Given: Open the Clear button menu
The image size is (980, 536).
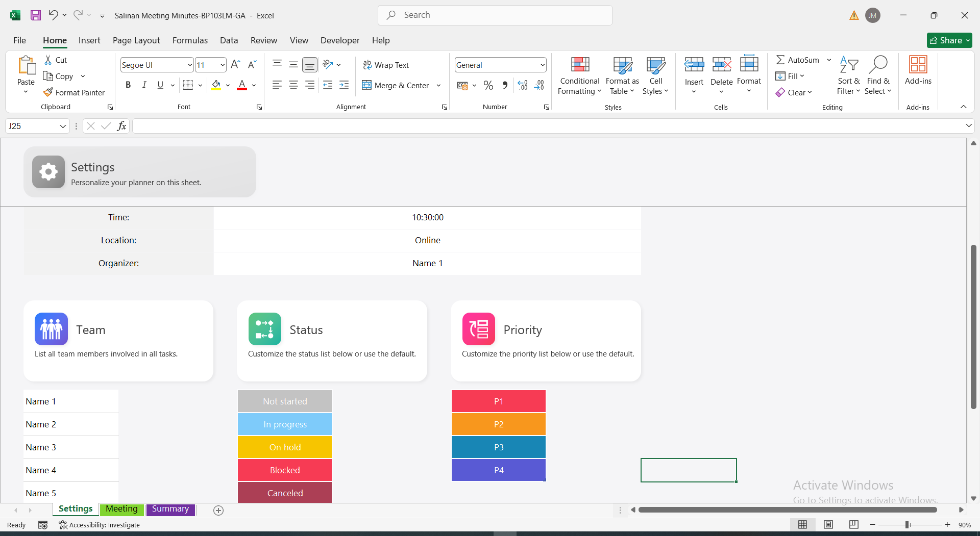Looking at the screenshot, I should (x=794, y=92).
